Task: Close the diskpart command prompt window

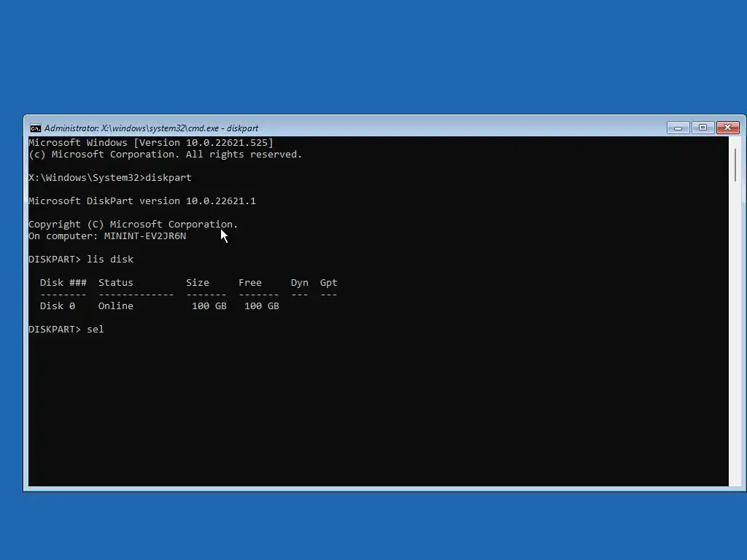Action: [728, 128]
